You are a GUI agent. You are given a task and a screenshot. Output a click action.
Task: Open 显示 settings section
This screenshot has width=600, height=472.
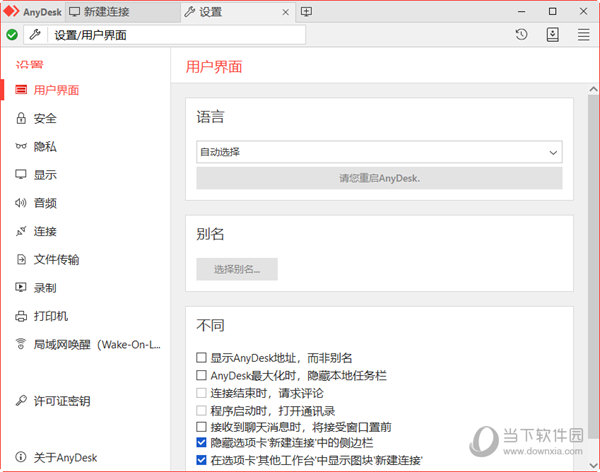tap(45, 175)
